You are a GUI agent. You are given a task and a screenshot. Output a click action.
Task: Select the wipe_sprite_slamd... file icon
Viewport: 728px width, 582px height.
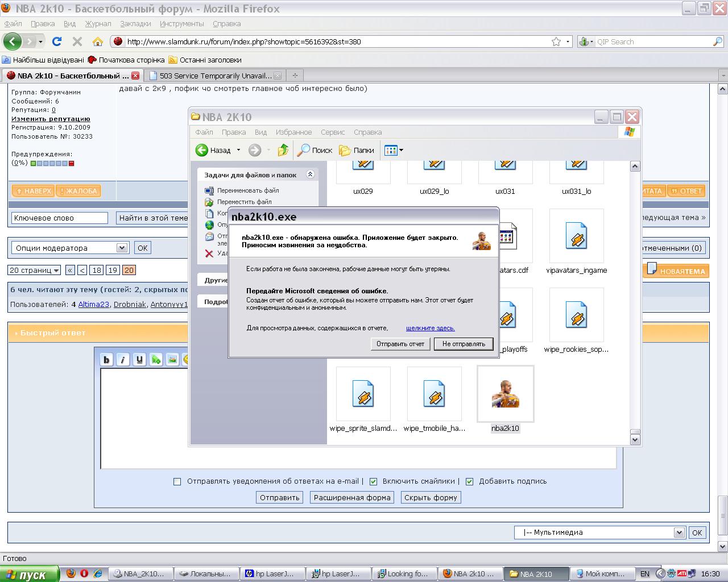(x=363, y=394)
